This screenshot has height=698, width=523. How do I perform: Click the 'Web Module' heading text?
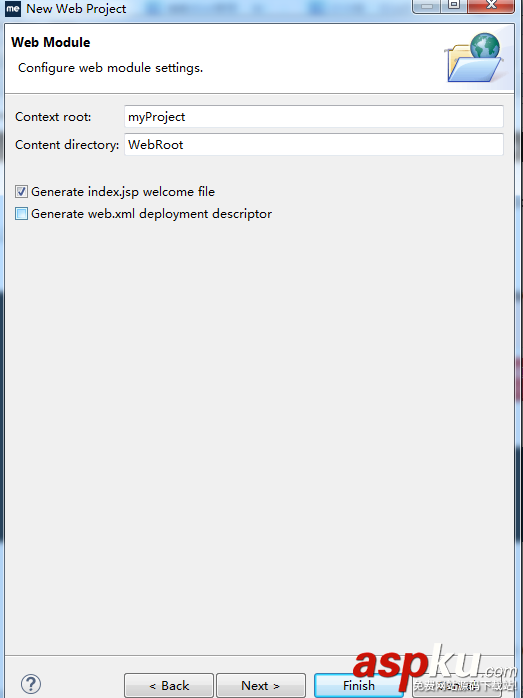pos(51,42)
